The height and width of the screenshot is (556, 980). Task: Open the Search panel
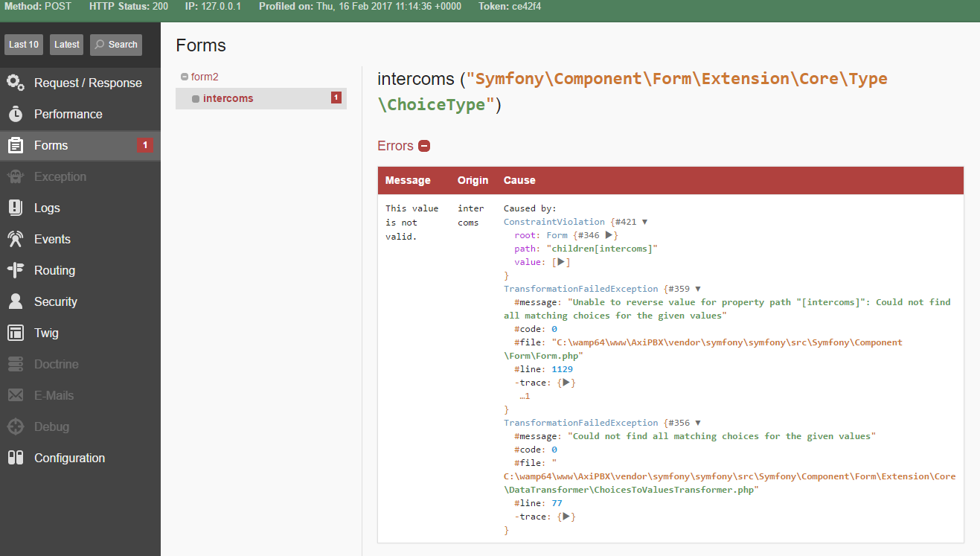point(115,45)
